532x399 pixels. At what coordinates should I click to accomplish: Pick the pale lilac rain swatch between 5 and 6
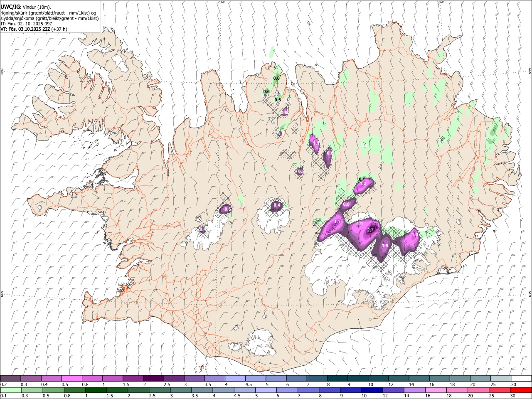(x=266, y=390)
